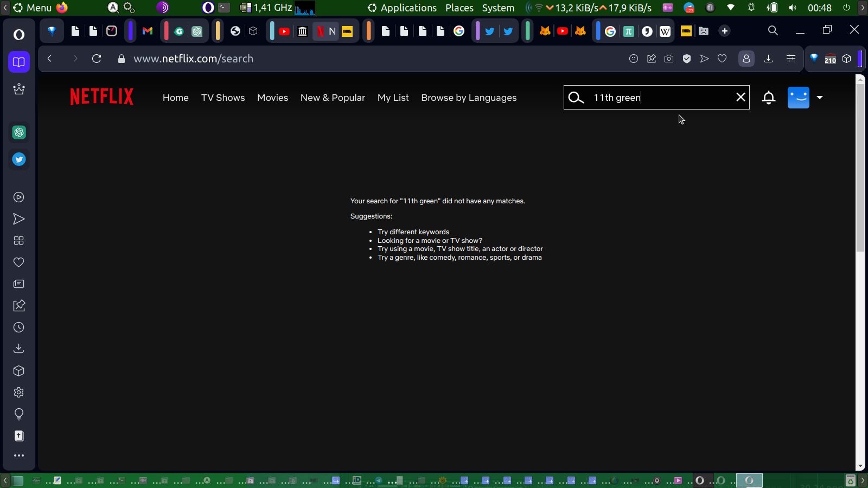This screenshot has height=488, width=868.
Task: Click the Netflix notifications bell icon
Action: point(768,98)
